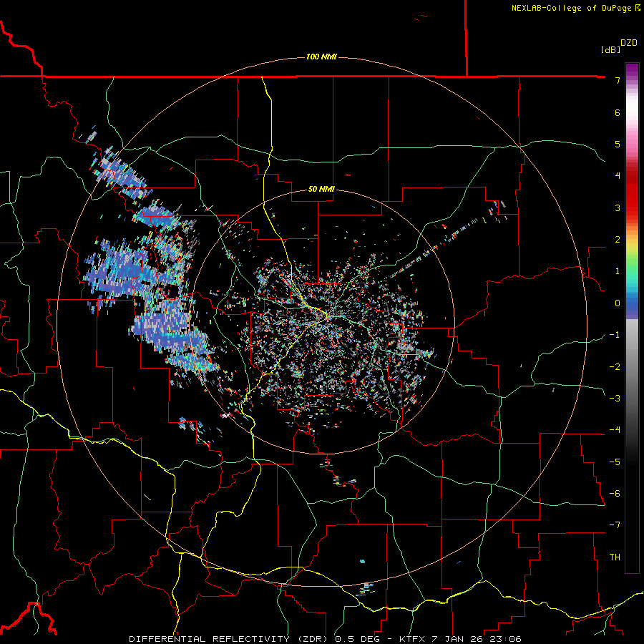644x644 pixels.
Task: Click the 100 NMI range ring label
Action: (x=321, y=57)
